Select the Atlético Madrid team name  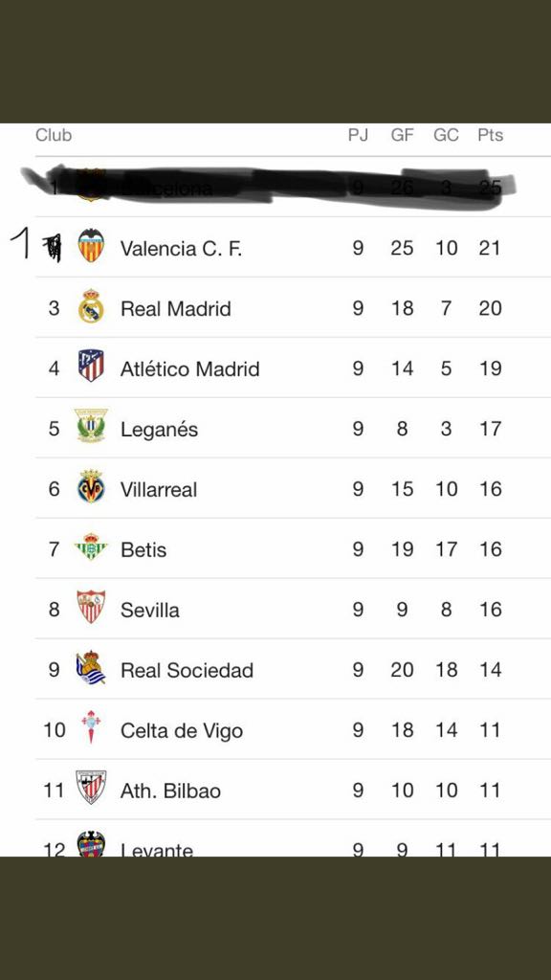[190, 368]
